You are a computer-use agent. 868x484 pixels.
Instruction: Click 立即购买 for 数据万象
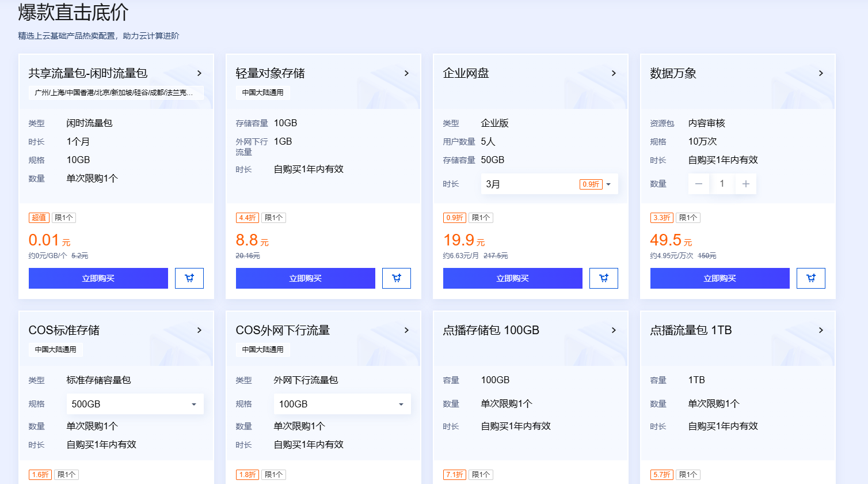tap(720, 278)
